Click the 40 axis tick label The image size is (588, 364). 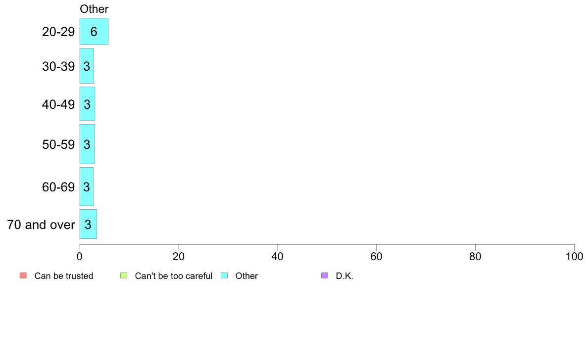(x=278, y=256)
